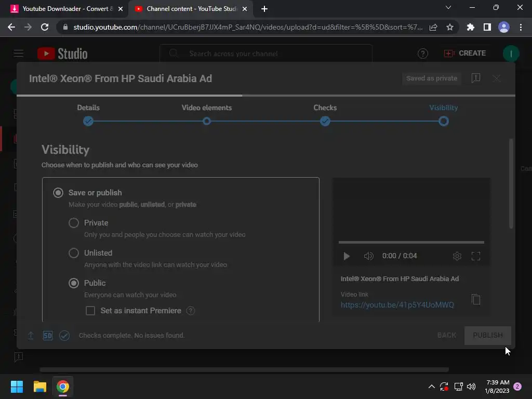Open preview player settings gear

(x=457, y=256)
